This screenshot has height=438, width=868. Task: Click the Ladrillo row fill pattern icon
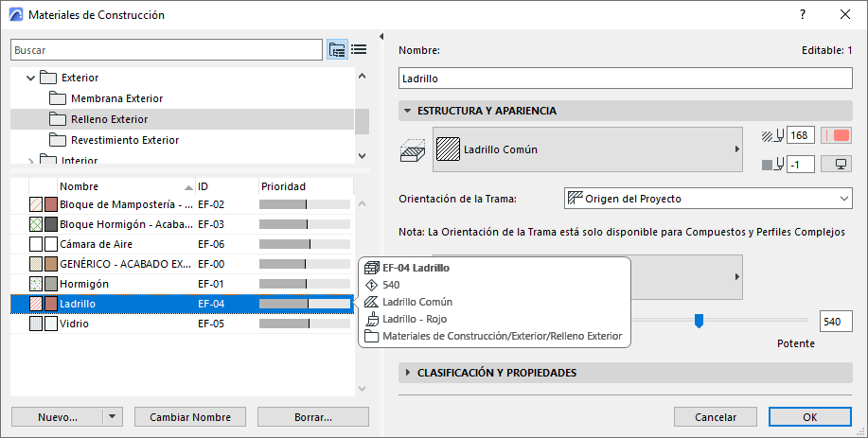(36, 304)
